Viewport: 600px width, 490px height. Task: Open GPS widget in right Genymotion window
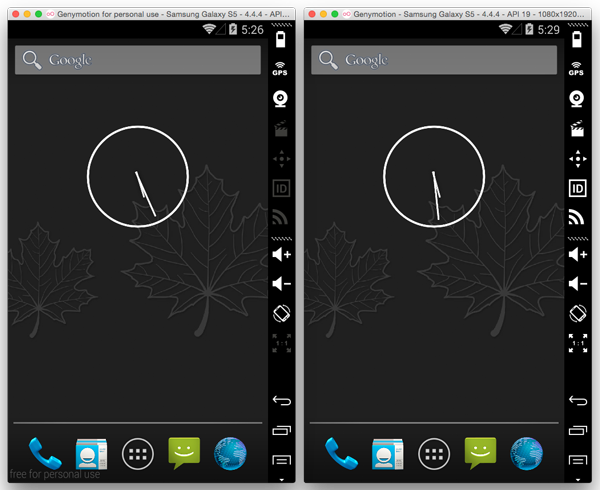point(576,69)
